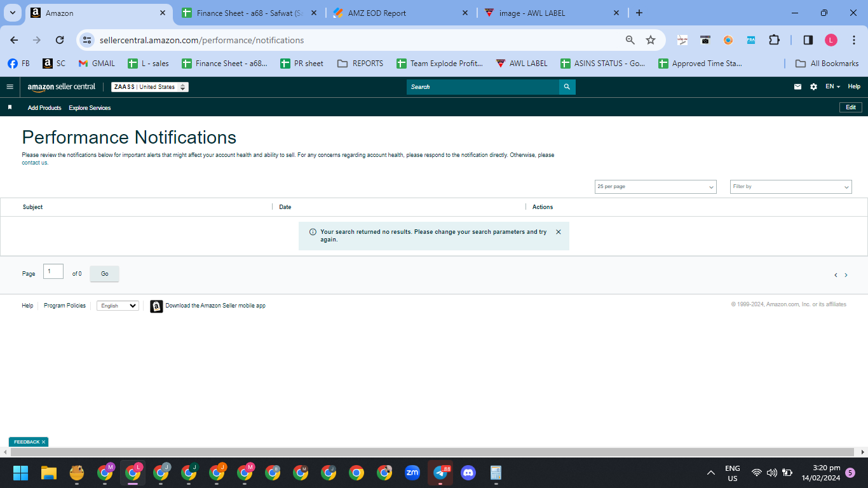This screenshot has width=868, height=488.
Task: Go to the next page arrow
Action: pyautogui.click(x=846, y=275)
